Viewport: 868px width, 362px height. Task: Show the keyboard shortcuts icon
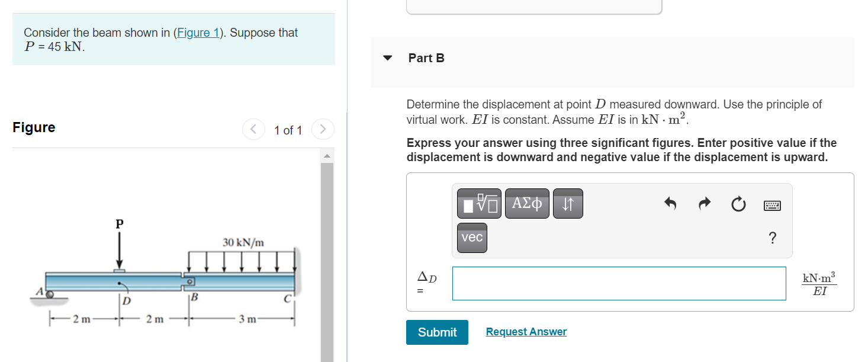click(771, 205)
